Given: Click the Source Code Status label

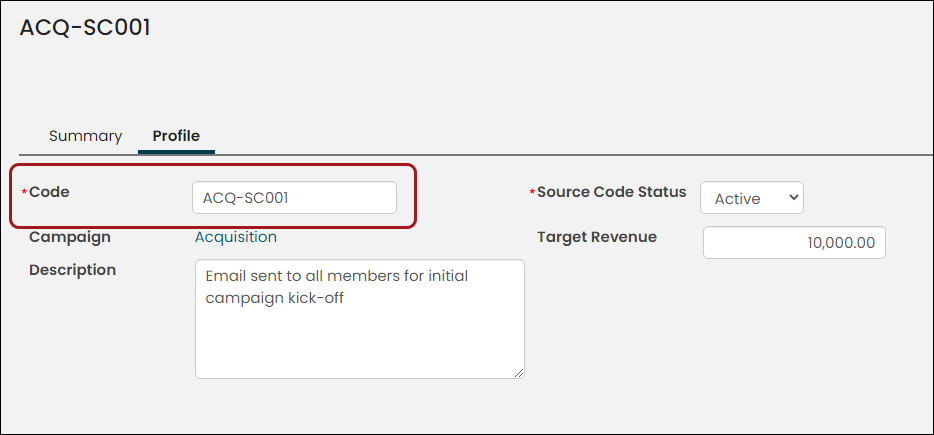Looking at the screenshot, I should click(612, 192).
